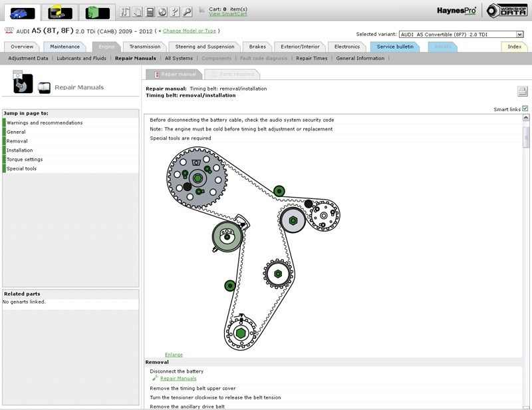The image size is (532, 410).
Task: Open the green book icon tab
Action: [x=97, y=13]
